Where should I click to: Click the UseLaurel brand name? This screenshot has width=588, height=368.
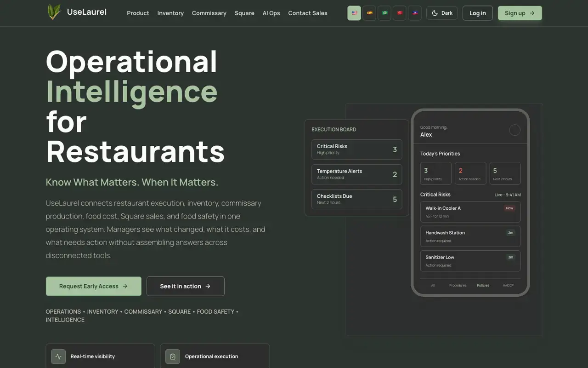point(87,12)
